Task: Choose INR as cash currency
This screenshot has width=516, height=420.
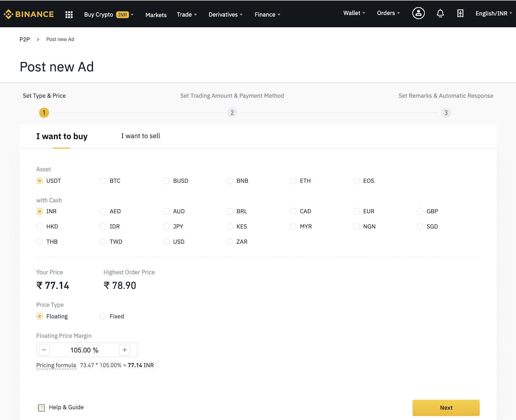Action: (x=40, y=211)
